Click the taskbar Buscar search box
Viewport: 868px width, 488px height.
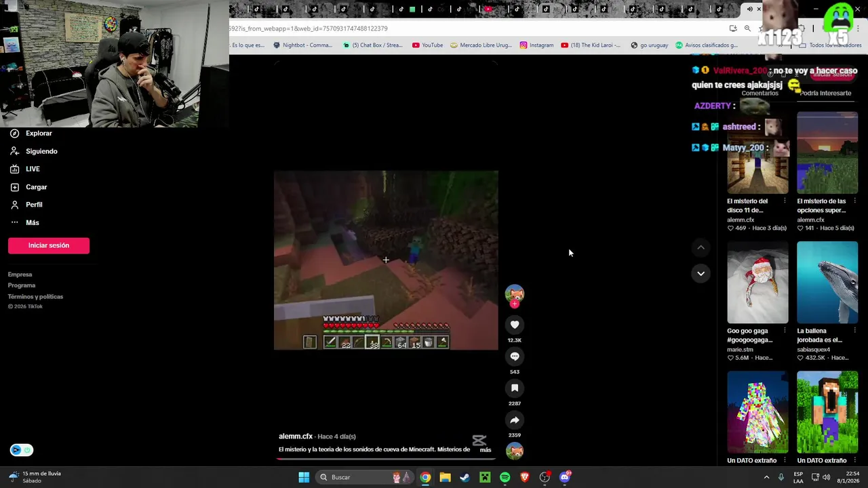point(366,477)
